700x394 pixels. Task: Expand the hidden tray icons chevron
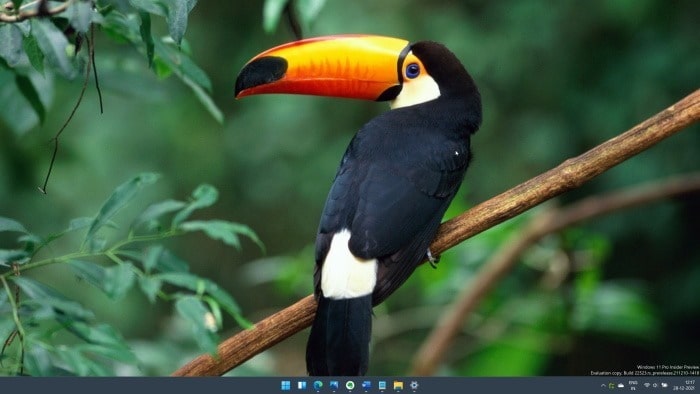(604, 386)
